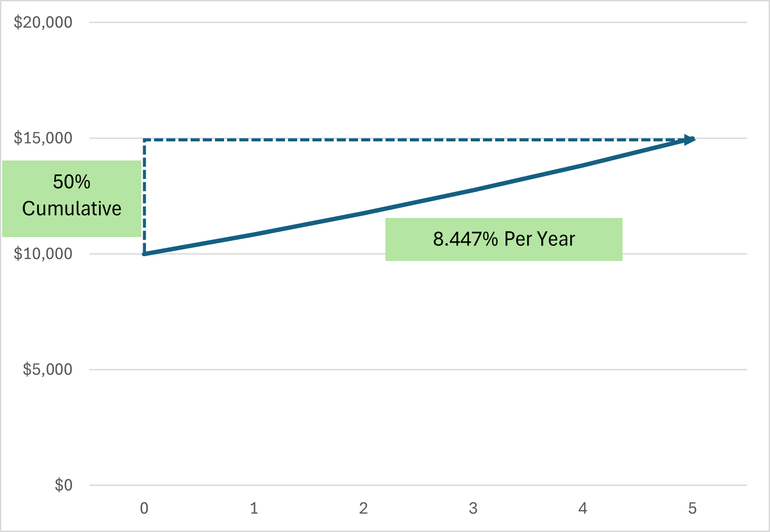The width and height of the screenshot is (770, 532).
Task: Click the $5,000 horizontal gridline
Action: (x=418, y=369)
